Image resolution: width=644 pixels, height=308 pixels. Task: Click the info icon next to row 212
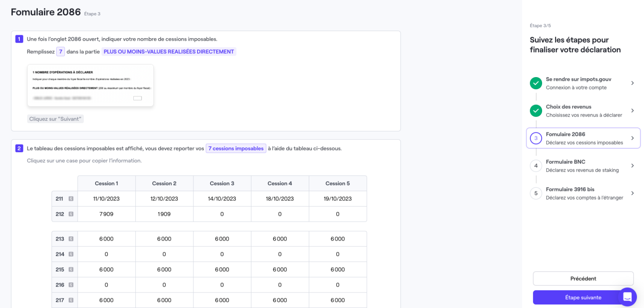[x=71, y=214]
